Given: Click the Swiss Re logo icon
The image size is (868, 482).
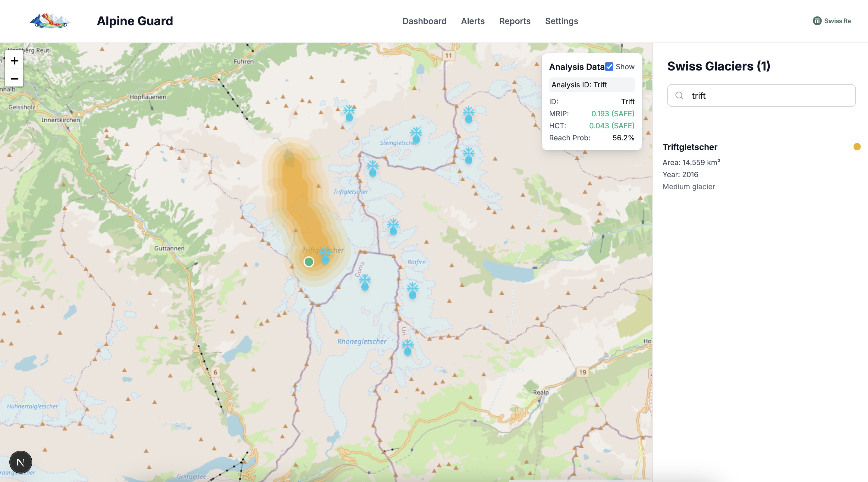Looking at the screenshot, I should click(817, 21).
